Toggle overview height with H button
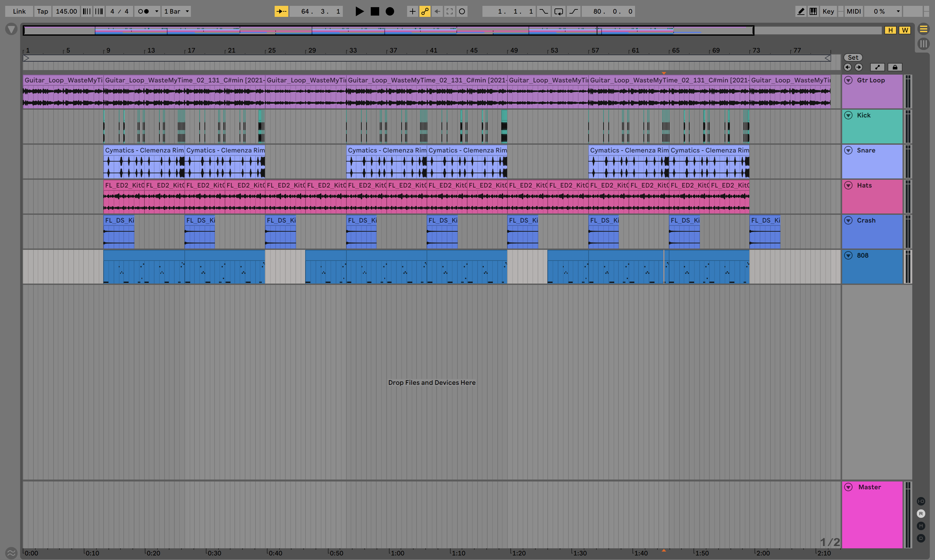 coord(891,30)
